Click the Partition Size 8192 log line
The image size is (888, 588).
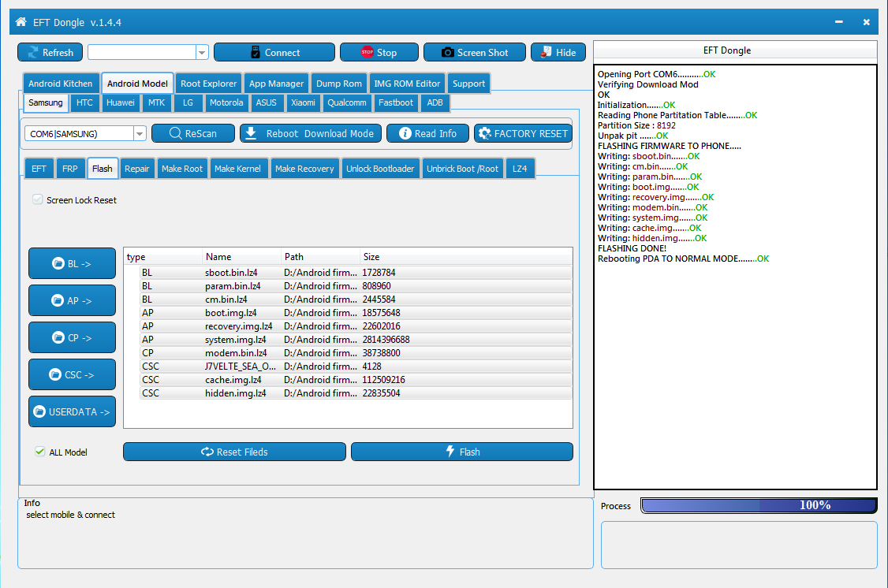(636, 125)
